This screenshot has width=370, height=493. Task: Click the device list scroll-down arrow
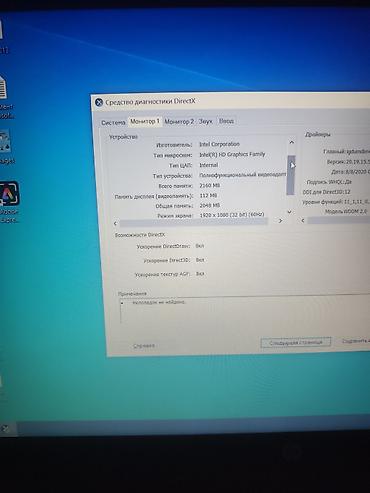point(289,212)
